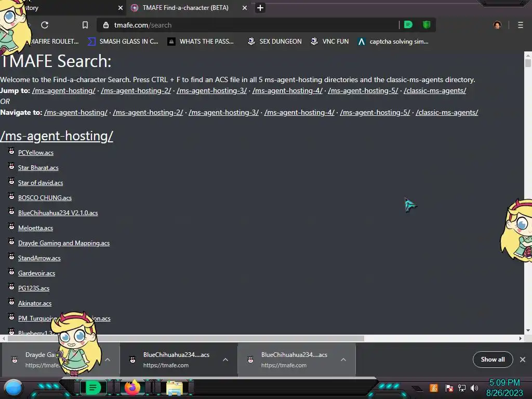
Task: Download StandArrow.acs file
Action: pyautogui.click(x=39, y=258)
